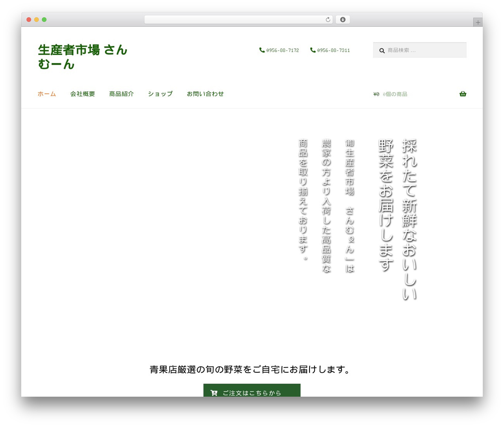The width and height of the screenshot is (504, 427).
Task: Click the browser download arrow icon
Action: pyautogui.click(x=343, y=20)
